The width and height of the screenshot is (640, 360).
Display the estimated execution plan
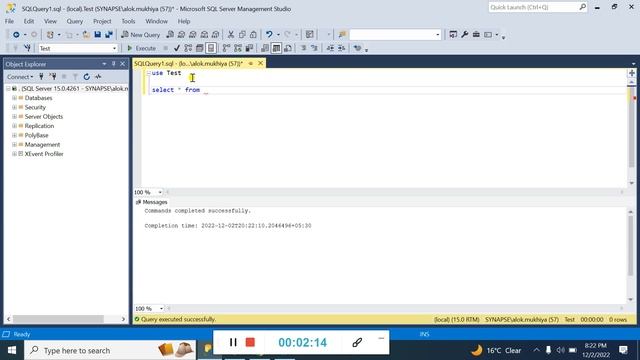pyautogui.click(x=188, y=48)
